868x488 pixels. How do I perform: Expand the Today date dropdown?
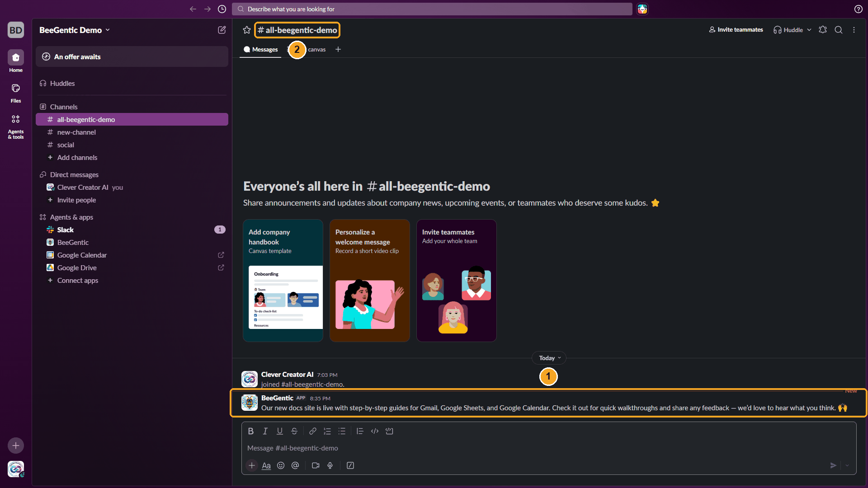[x=549, y=358]
